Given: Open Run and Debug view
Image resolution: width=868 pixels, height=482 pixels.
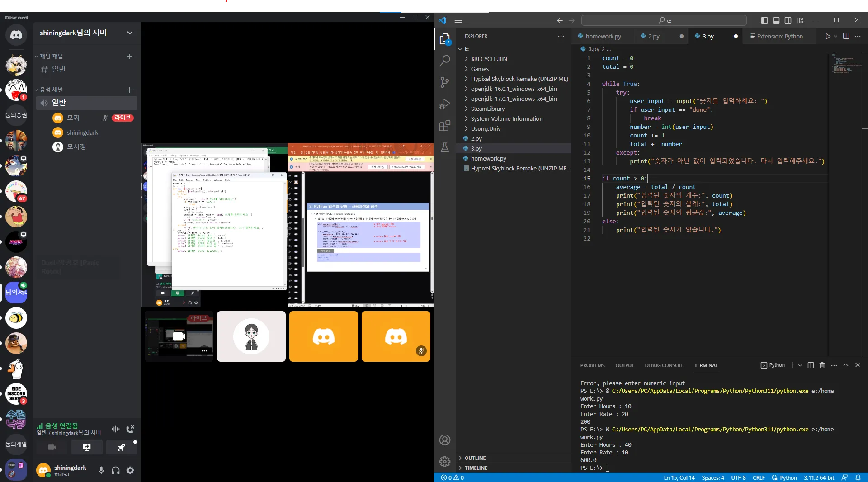Looking at the screenshot, I should 445,104.
